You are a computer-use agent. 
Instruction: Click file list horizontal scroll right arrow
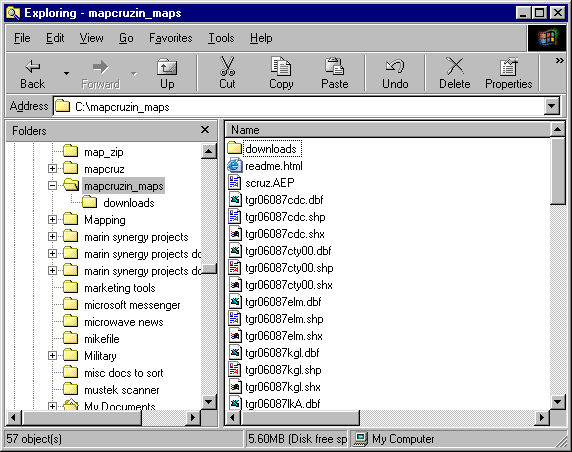(x=542, y=417)
